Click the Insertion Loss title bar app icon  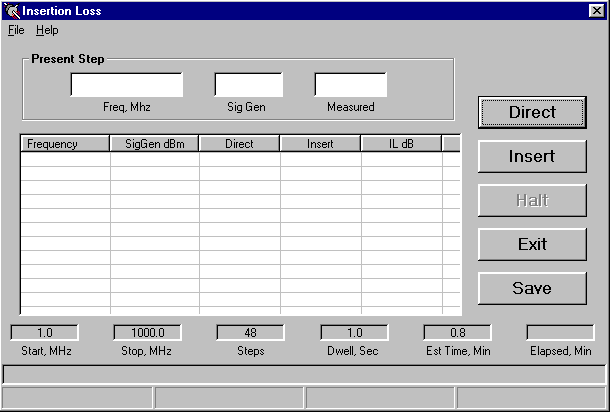pyautogui.click(x=12, y=11)
